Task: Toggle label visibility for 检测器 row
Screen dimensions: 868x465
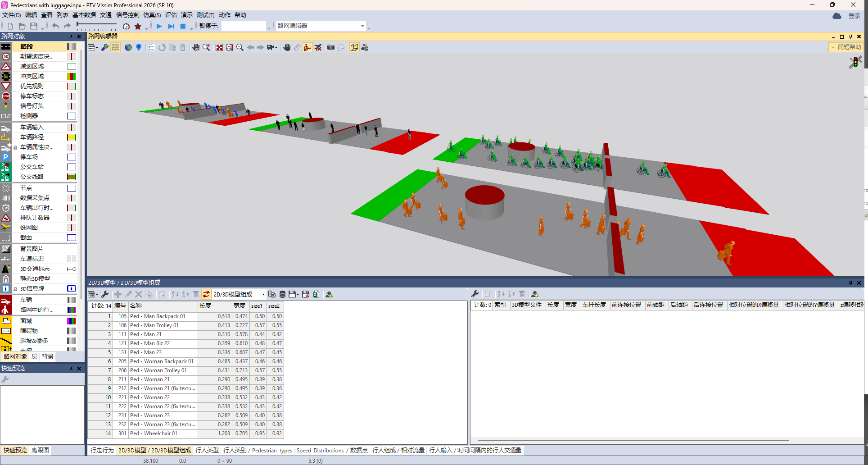Action: pyautogui.click(x=72, y=116)
